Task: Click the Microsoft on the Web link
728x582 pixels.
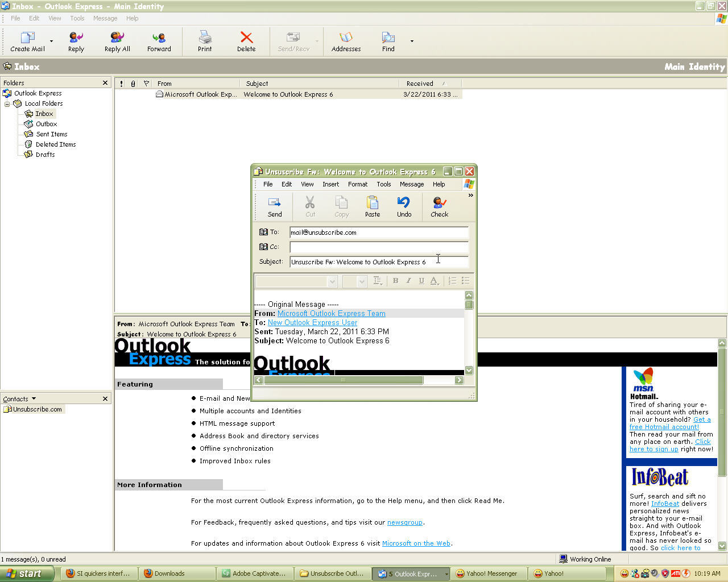Action: 416,543
